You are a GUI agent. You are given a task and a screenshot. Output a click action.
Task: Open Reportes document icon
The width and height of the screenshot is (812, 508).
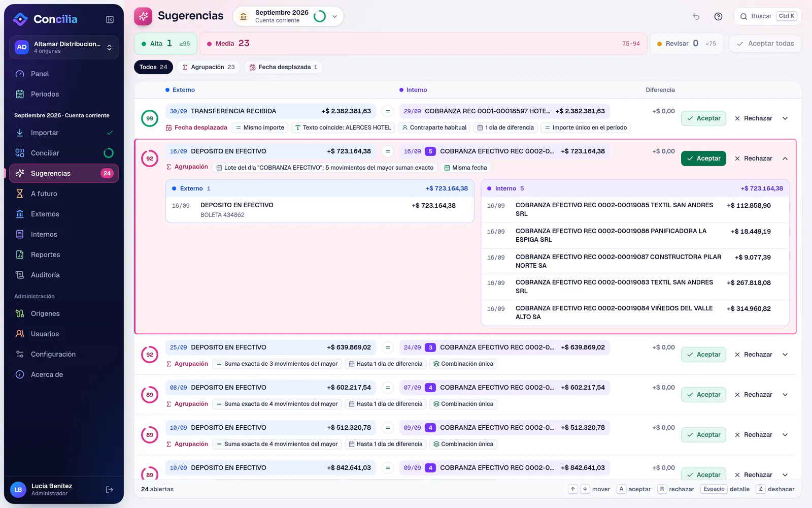[20, 255]
